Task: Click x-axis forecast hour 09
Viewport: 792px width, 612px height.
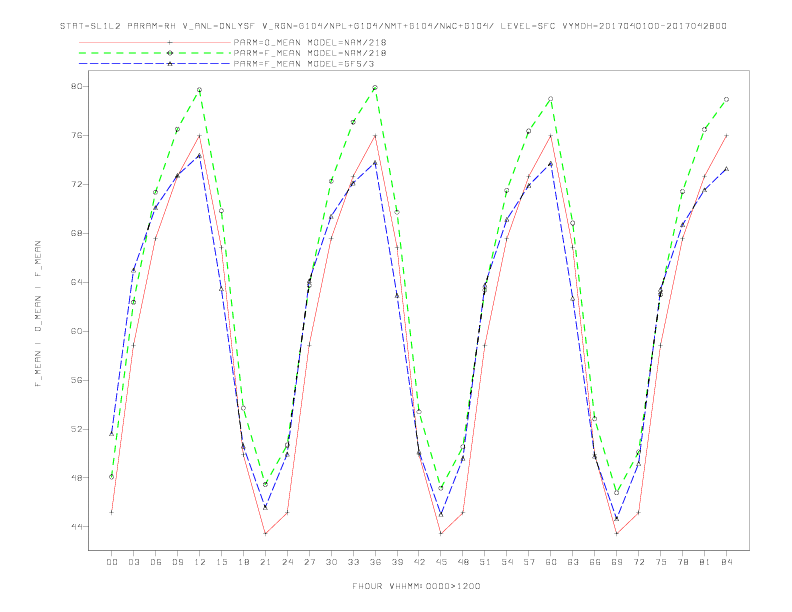Action: coord(177,562)
